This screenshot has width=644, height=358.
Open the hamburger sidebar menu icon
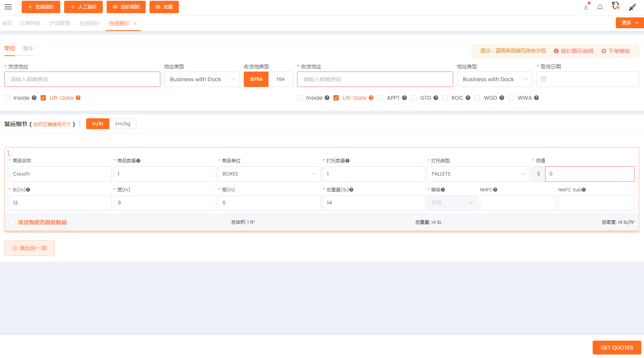[x=8, y=7]
